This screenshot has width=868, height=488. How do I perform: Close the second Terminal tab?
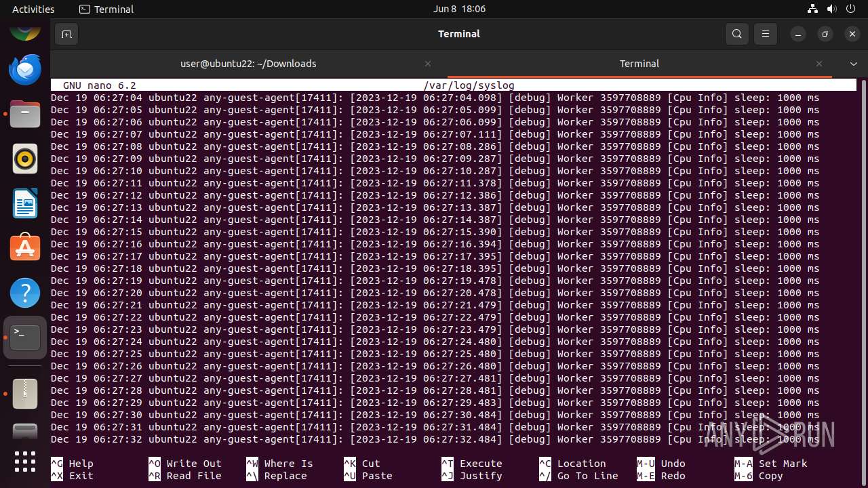(819, 64)
